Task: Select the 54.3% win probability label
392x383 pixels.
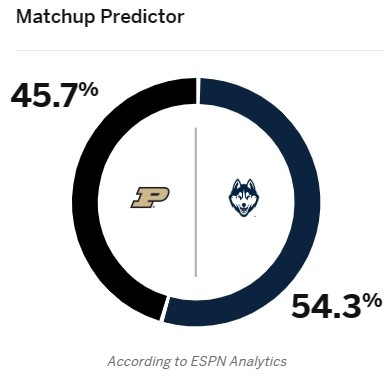Action: (337, 305)
